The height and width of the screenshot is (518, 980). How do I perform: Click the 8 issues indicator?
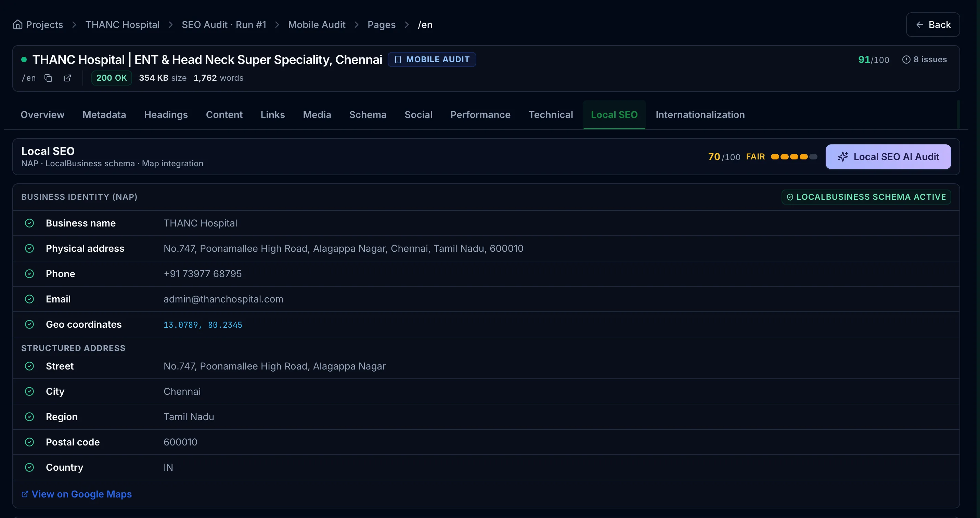pos(925,60)
